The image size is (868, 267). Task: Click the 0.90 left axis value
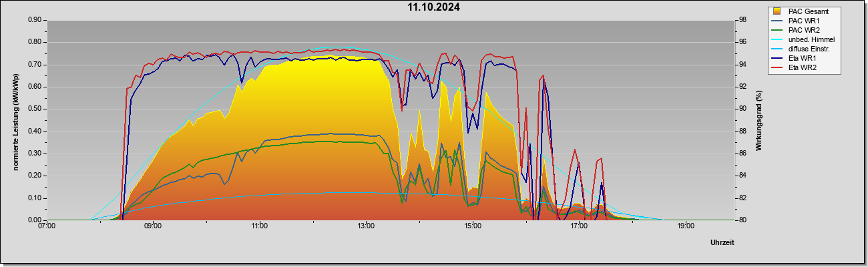[35, 20]
